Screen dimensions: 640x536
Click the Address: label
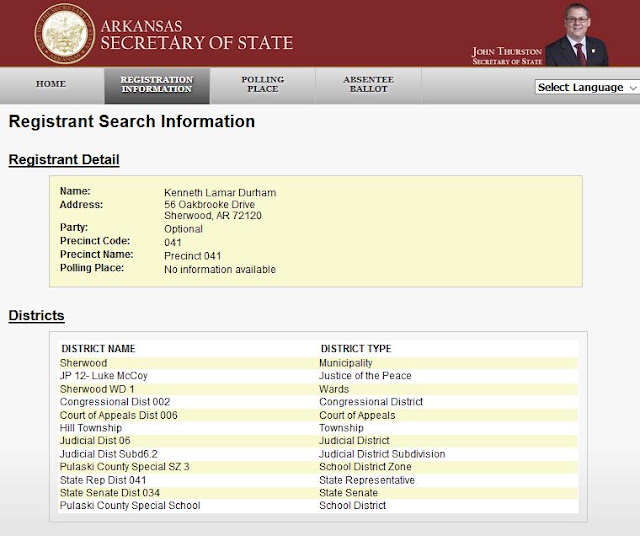[81, 205]
